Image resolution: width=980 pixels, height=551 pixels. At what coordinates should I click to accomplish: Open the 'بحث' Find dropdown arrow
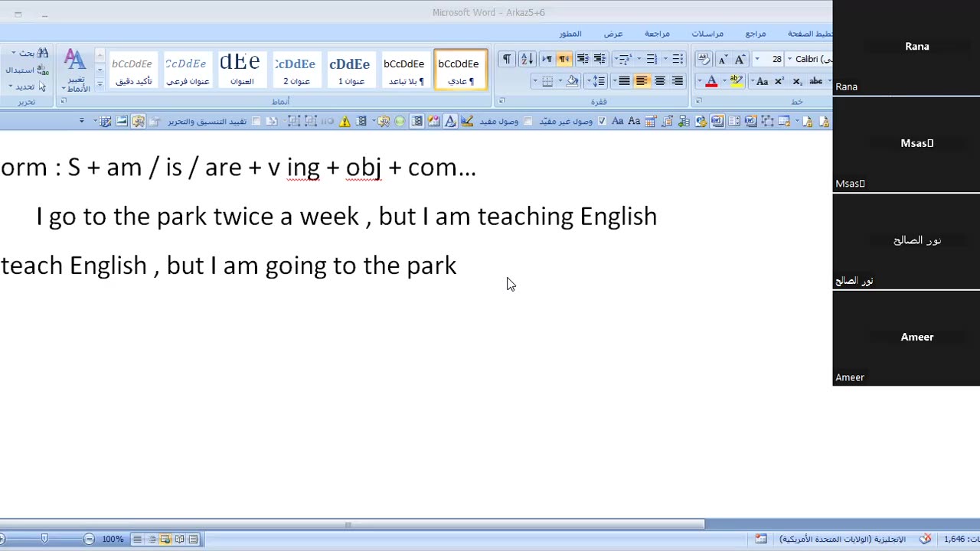14,53
